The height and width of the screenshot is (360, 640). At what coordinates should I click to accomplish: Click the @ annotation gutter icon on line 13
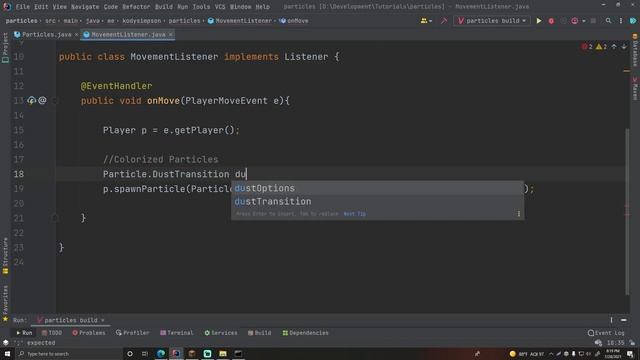42,100
